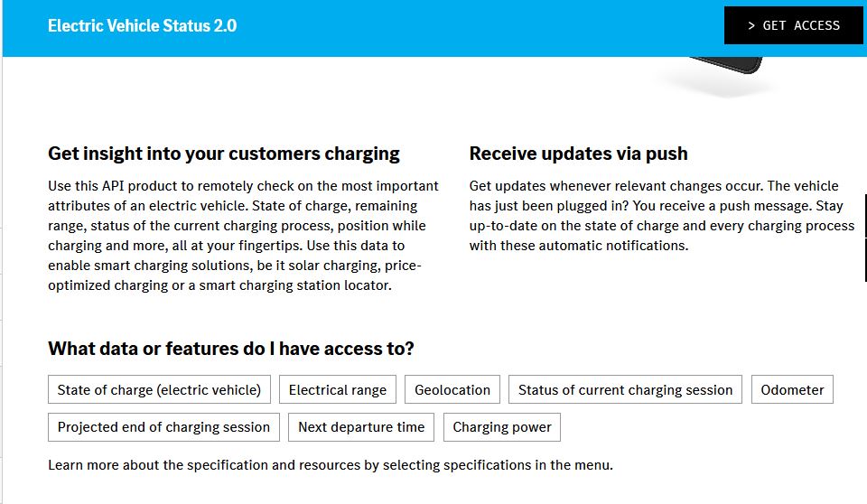Click 'What data or features' heading
The width and height of the screenshot is (867, 504).
[x=231, y=349]
